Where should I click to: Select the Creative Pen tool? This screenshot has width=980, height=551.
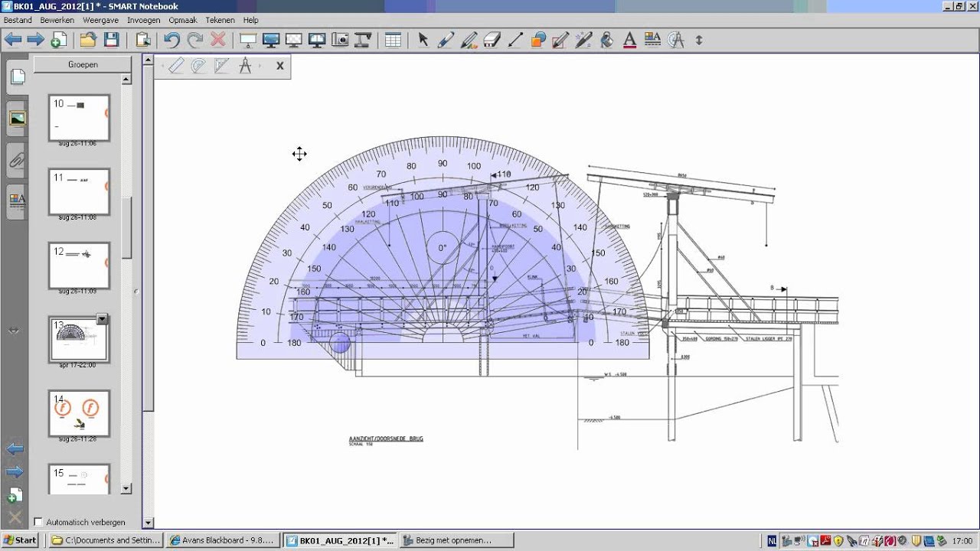469,40
